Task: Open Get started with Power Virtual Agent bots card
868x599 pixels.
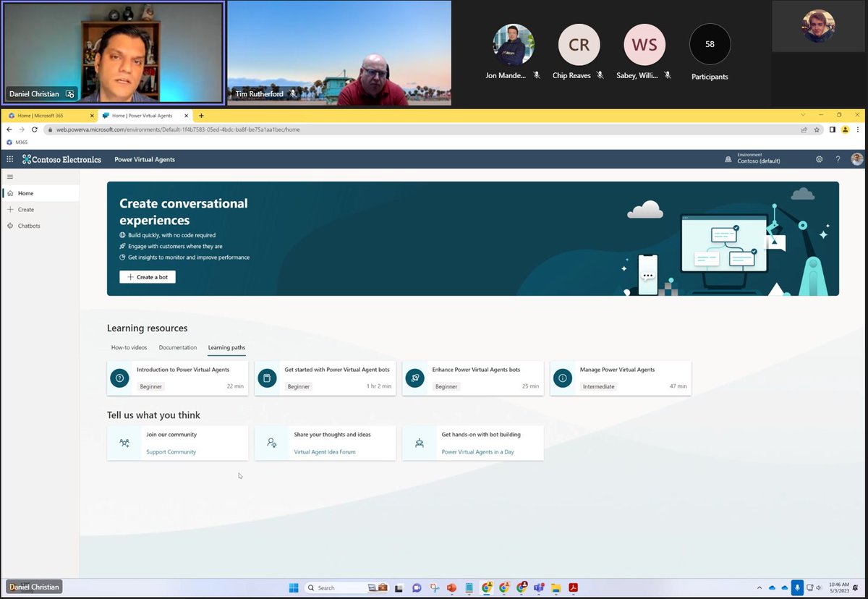Action: pyautogui.click(x=325, y=378)
